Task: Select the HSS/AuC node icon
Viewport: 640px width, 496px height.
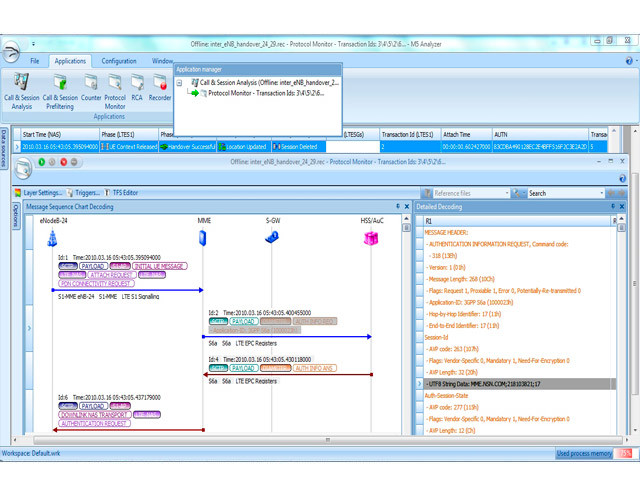Action: point(370,238)
